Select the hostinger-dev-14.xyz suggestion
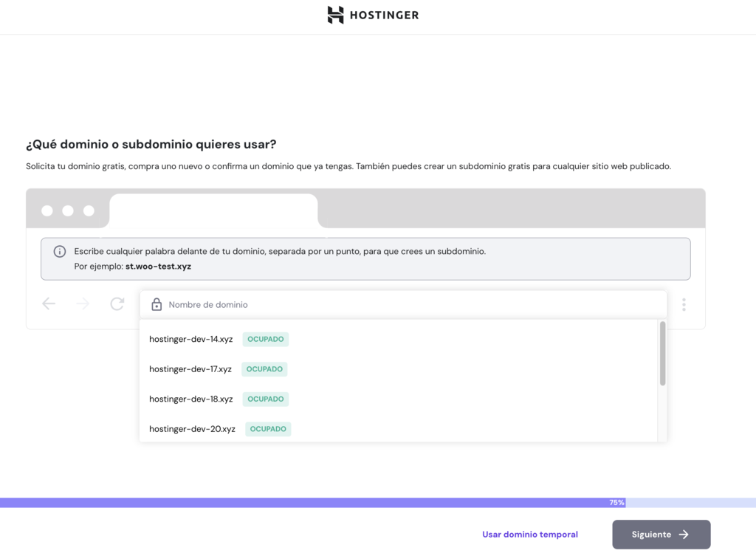756x556 pixels. [190, 339]
